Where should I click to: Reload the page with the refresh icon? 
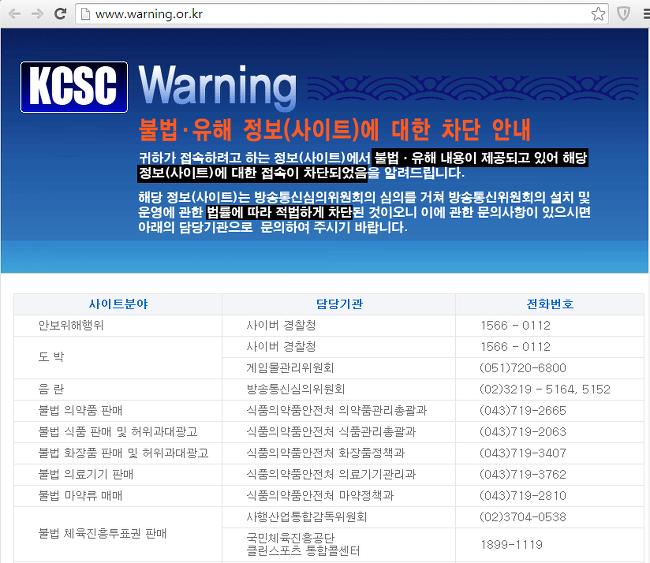60,14
